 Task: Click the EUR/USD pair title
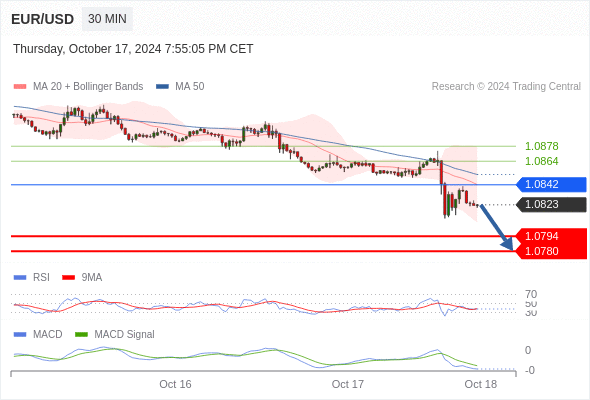[x=43, y=19]
